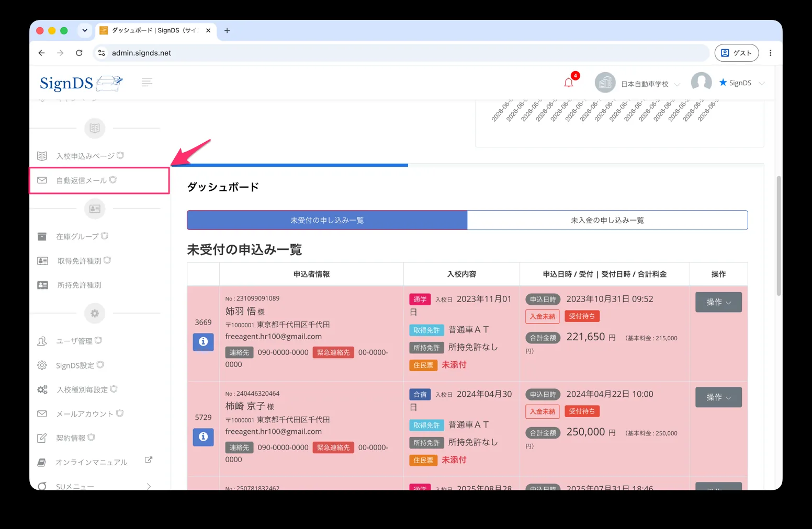Click the browser reload icon
The width and height of the screenshot is (812, 529).
click(x=79, y=53)
